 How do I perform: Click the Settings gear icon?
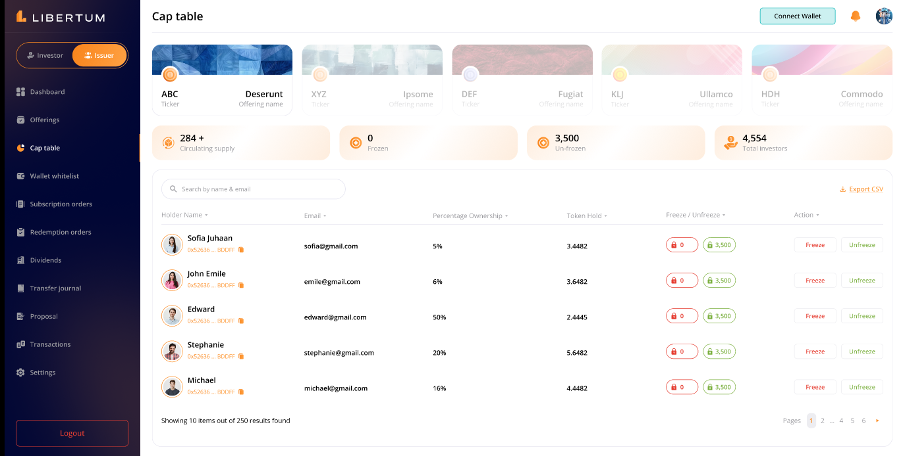coord(21,372)
